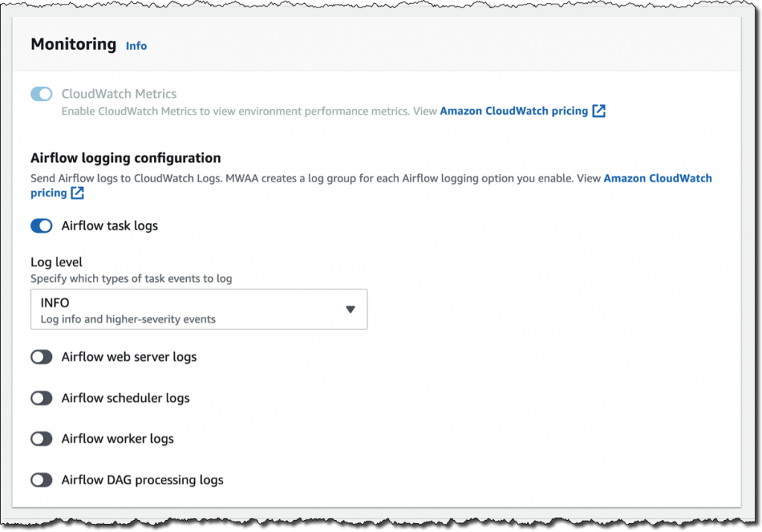The width and height of the screenshot is (762, 532).
Task: Click the Airflow scheduler logs label
Action: pyautogui.click(x=125, y=398)
